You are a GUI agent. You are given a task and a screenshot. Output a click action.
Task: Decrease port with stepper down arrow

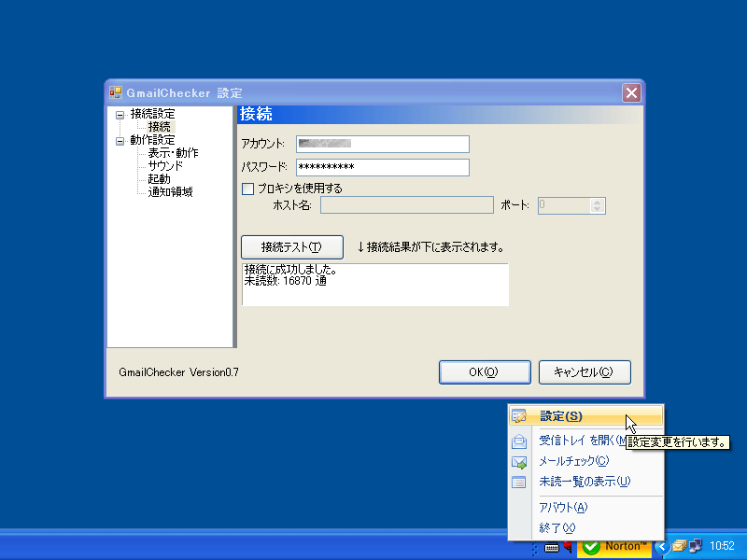(x=598, y=209)
